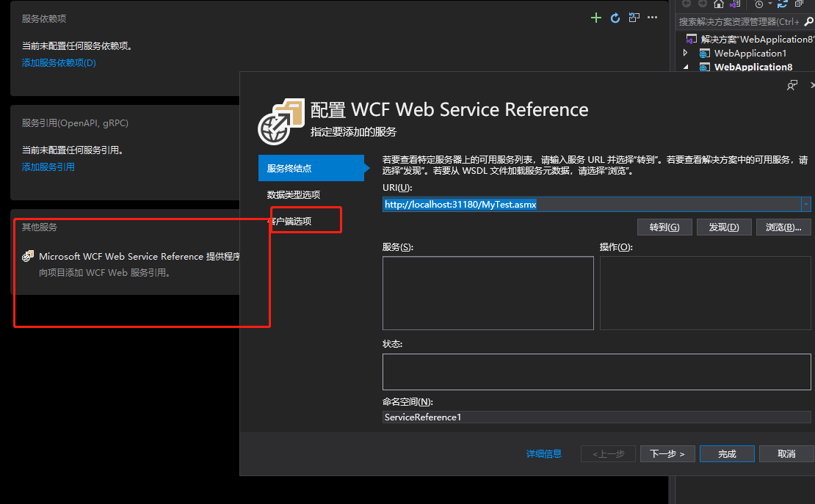815x504 pixels.
Task: Click the back arrow in Solution Explorer toolbar
Action: pyautogui.click(x=687, y=4)
